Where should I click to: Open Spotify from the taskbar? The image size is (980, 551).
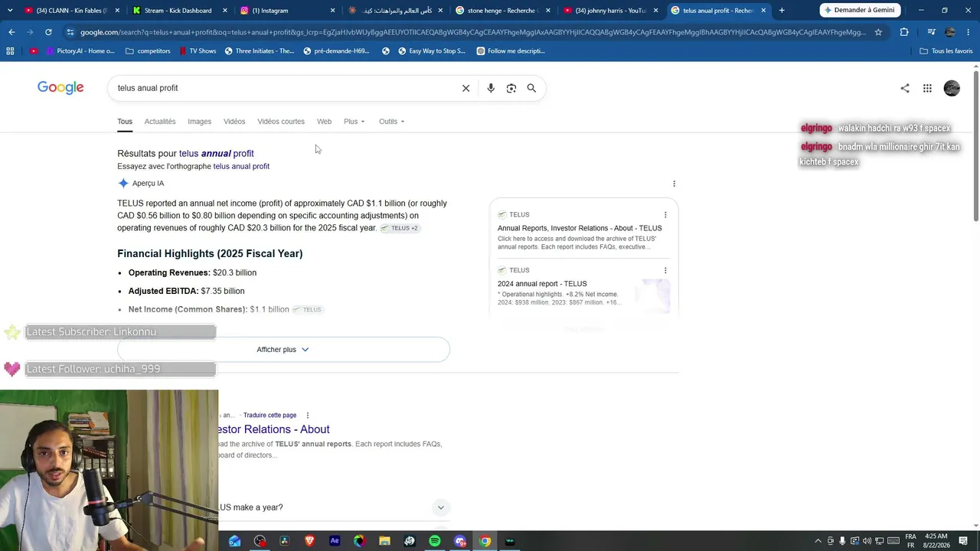pos(435,541)
